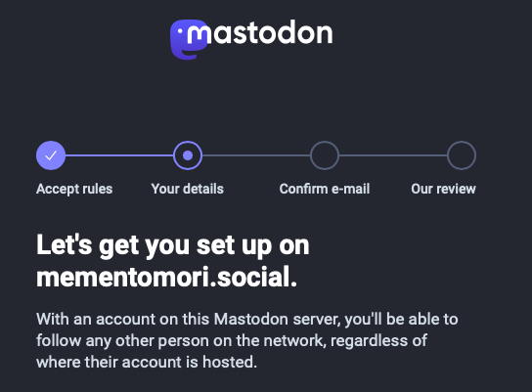Select the empty Confirm e-mail step circle
The height and width of the screenshot is (392, 532).
325,155
